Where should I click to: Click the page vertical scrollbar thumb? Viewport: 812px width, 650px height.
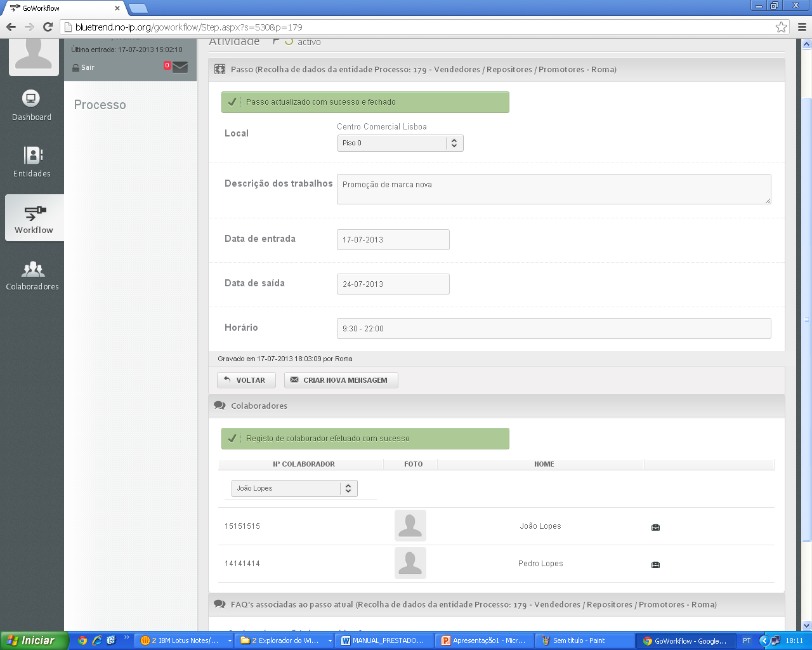807,319
